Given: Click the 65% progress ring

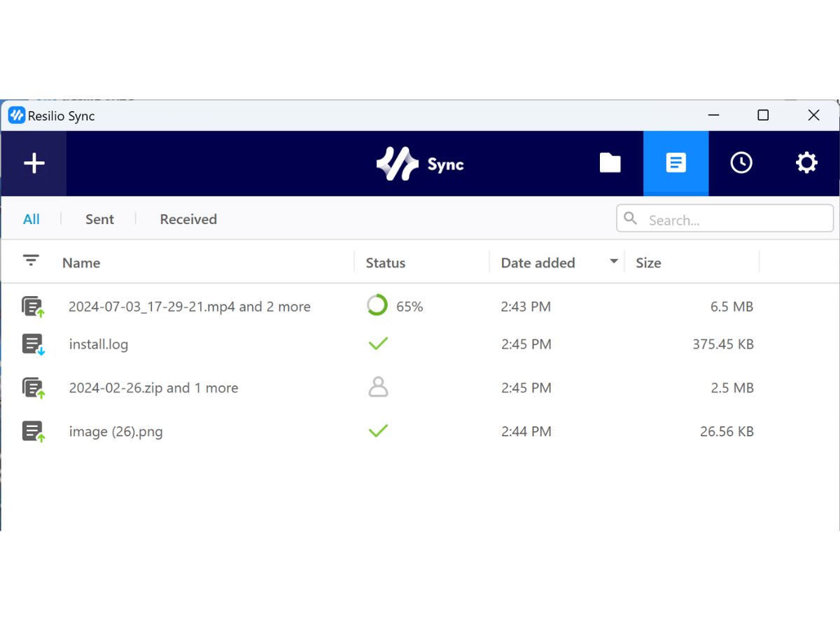Looking at the screenshot, I should (377, 305).
